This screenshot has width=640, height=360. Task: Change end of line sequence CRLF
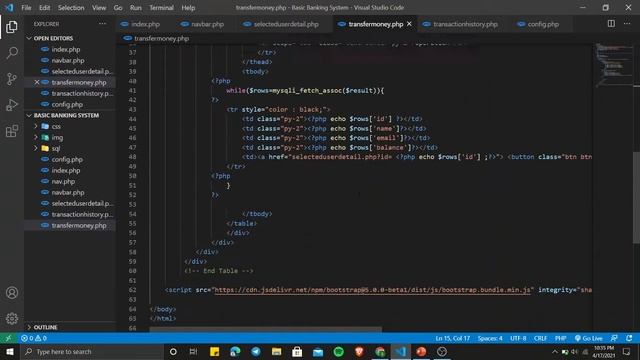[x=540, y=338]
